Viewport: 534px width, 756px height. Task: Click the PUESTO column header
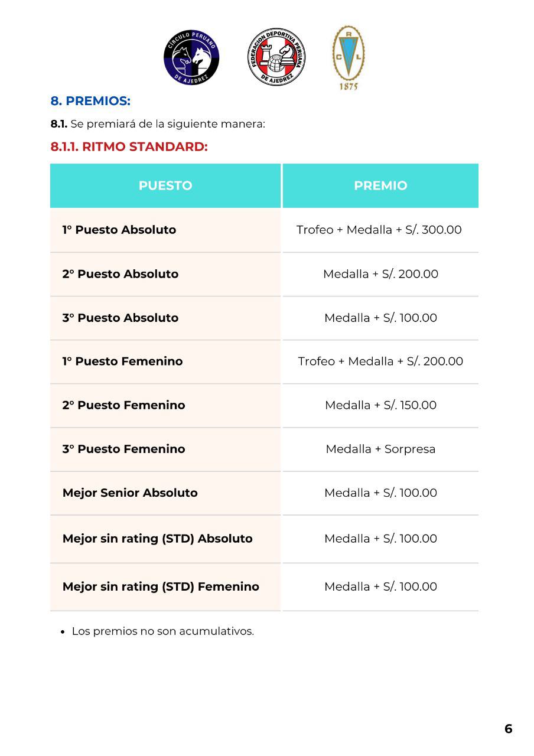click(165, 185)
